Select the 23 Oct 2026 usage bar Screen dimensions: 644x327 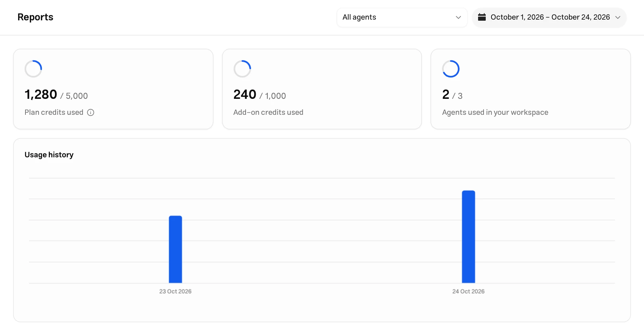click(x=175, y=249)
